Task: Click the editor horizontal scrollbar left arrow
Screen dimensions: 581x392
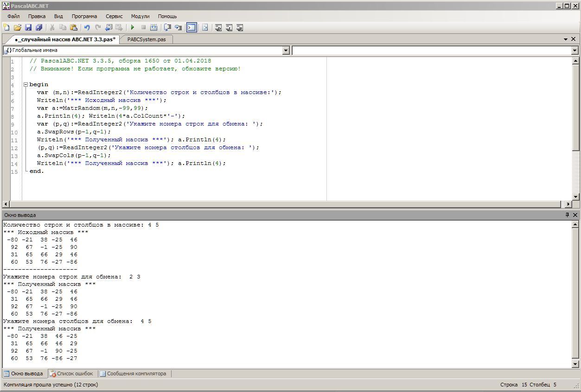Action: (6, 204)
